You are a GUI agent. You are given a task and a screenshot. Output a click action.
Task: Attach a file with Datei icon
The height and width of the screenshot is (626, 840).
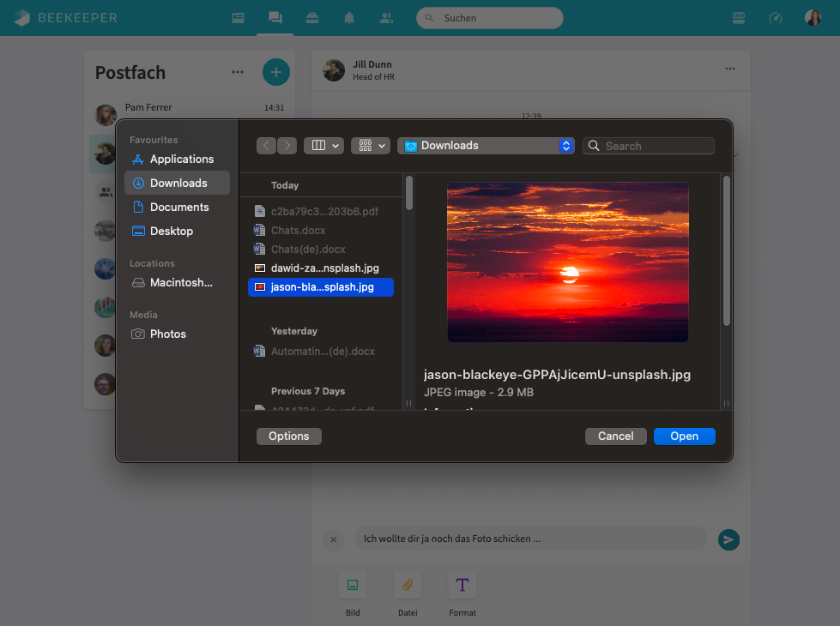(408, 585)
